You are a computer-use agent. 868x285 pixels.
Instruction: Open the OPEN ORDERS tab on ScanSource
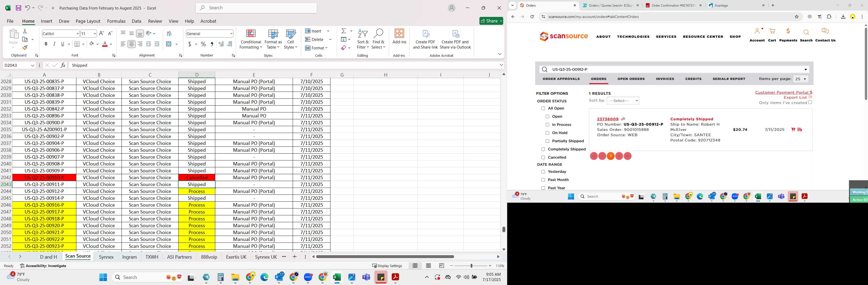(631, 79)
